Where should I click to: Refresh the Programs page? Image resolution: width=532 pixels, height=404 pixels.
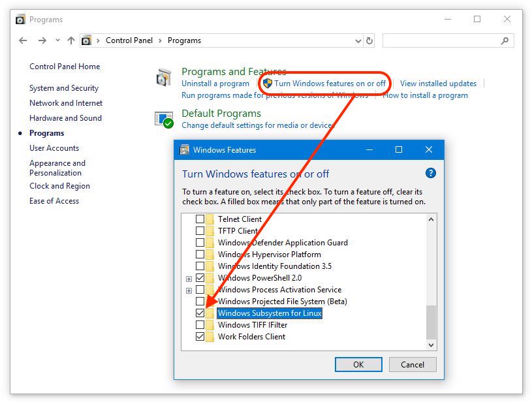coord(369,41)
